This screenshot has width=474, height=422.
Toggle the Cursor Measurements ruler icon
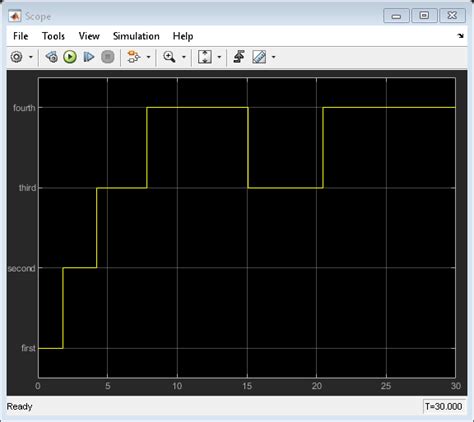259,57
